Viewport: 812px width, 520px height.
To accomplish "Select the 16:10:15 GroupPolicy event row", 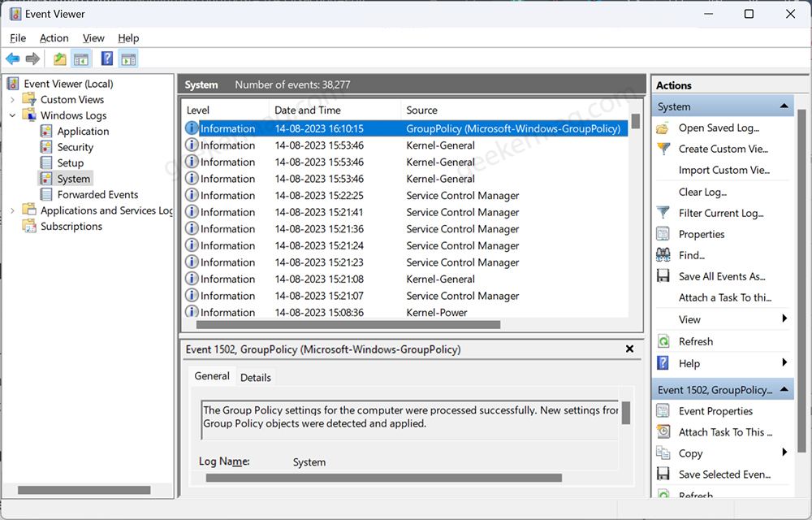I will [406, 128].
